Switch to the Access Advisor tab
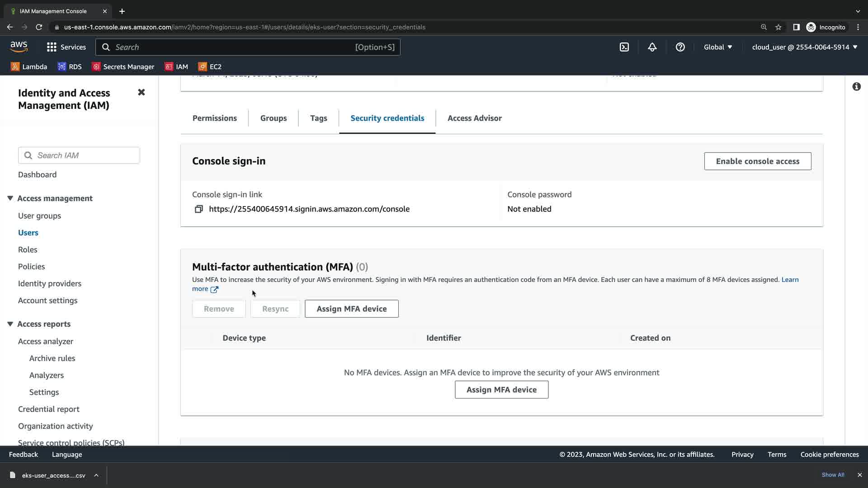This screenshot has height=488, width=868. [x=474, y=118]
